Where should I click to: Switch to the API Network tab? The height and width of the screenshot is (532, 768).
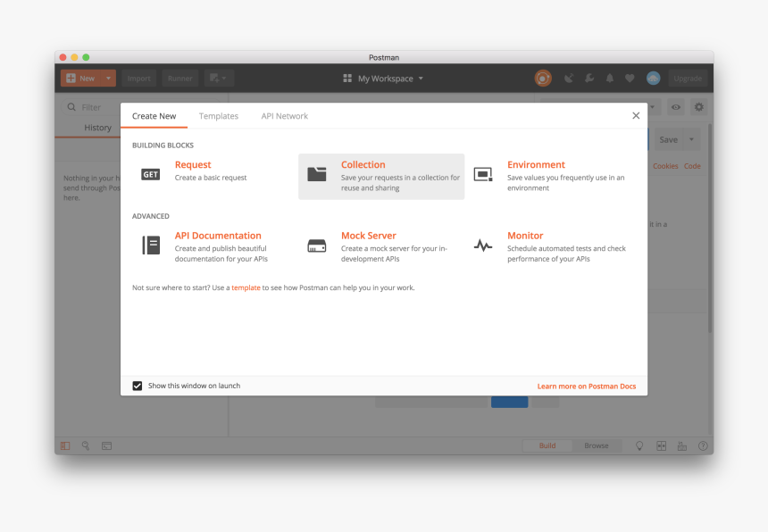285,116
